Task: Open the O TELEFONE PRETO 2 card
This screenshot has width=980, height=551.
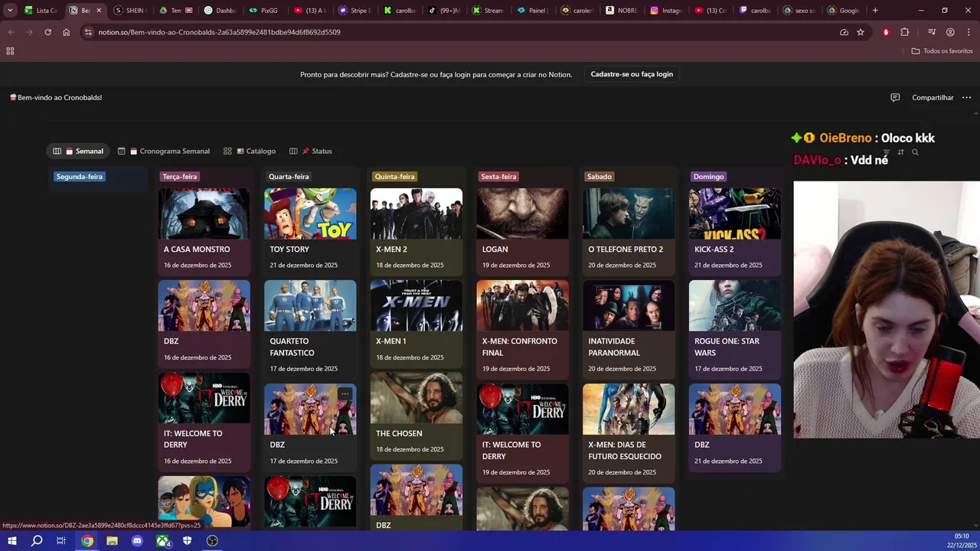Action: coord(629,231)
